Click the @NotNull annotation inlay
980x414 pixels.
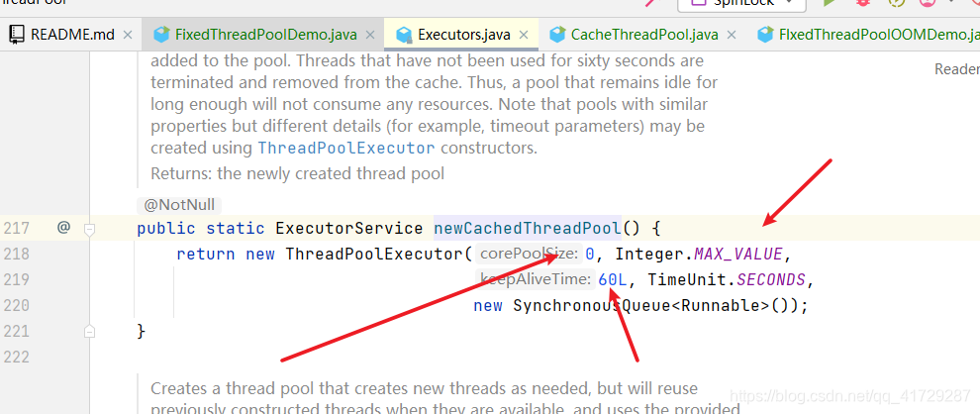click(179, 205)
